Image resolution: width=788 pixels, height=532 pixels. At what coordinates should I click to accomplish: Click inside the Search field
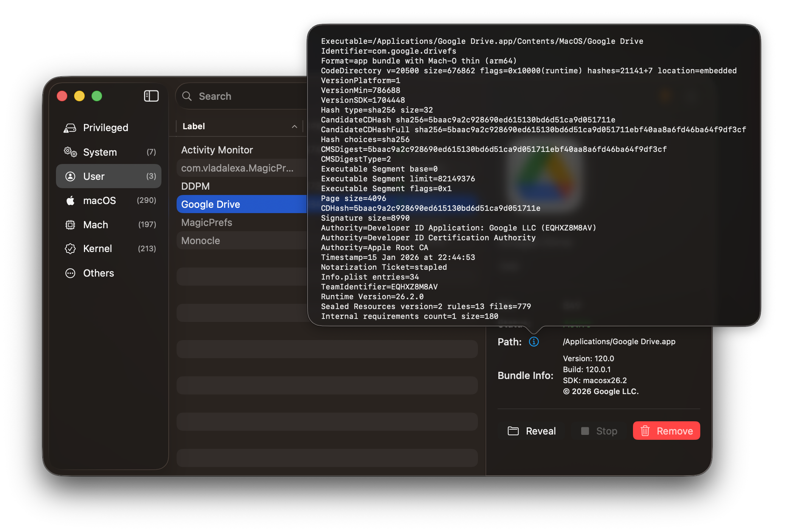(x=227, y=96)
